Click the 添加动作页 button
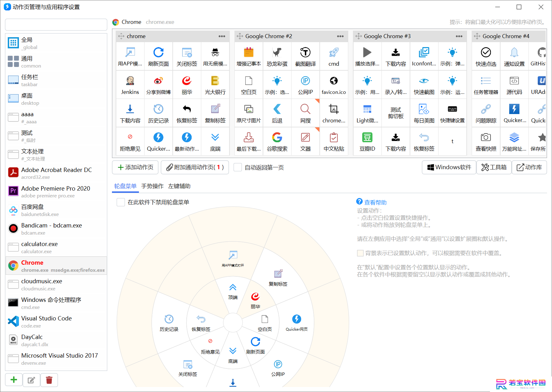The width and height of the screenshot is (552, 392). [135, 167]
